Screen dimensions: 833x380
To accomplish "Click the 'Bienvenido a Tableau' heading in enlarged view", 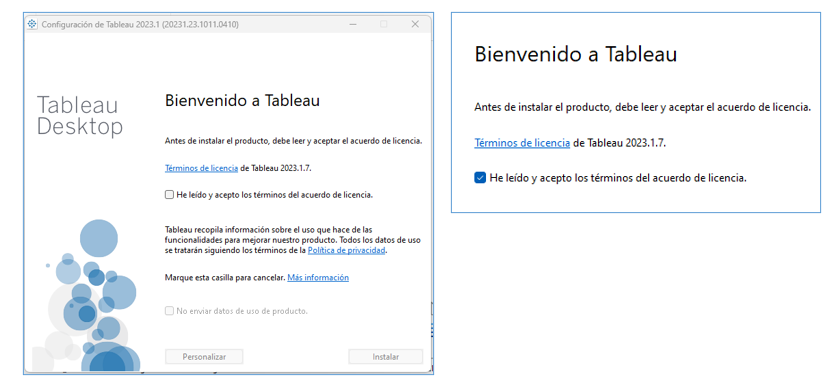I will click(575, 54).
